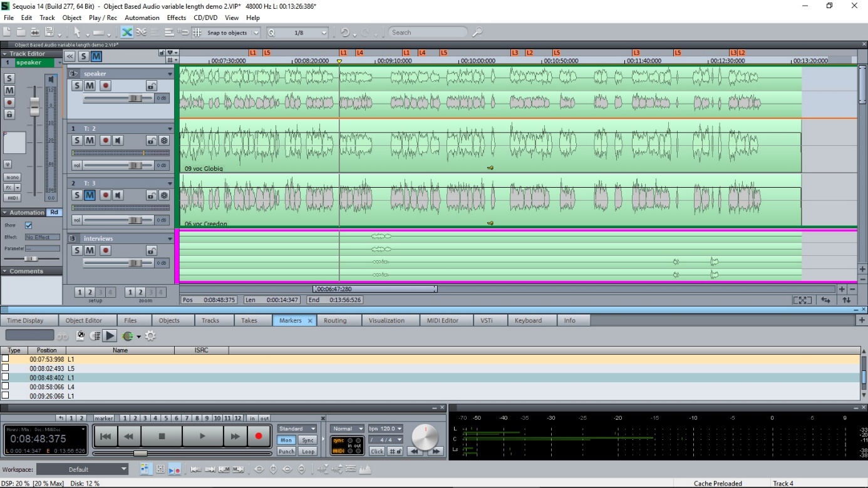Open the Workspace Default dropdown
Image resolution: width=868 pixels, height=488 pixels.
(x=82, y=469)
